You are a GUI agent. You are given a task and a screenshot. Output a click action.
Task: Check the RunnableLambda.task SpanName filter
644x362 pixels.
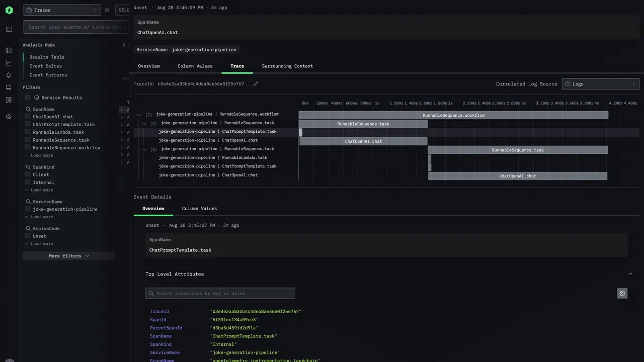[x=28, y=132]
